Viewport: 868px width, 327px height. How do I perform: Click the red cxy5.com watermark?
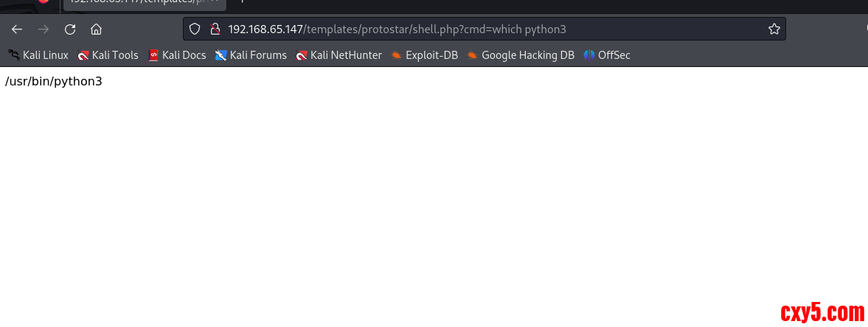[x=822, y=313]
